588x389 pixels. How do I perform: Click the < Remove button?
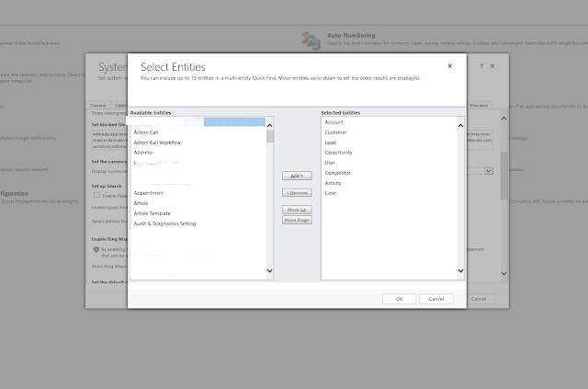pos(297,192)
